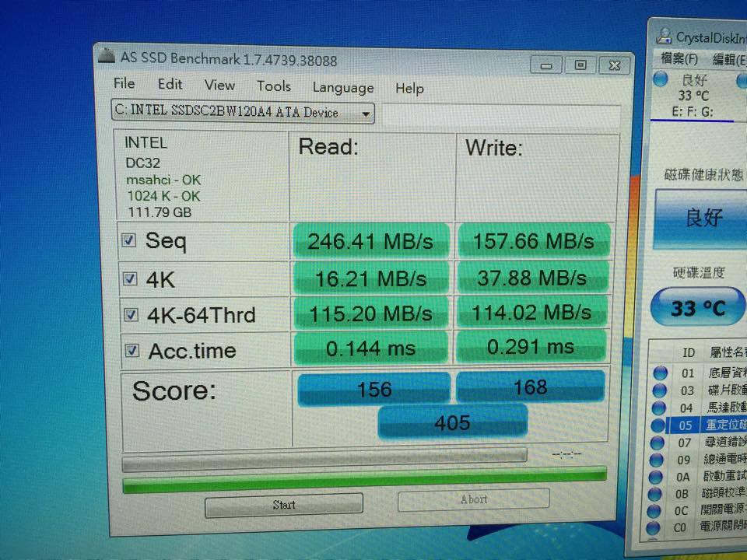Open the 編輯(E) menu in CrystalDiskInfo
This screenshot has width=747, height=560.
(729, 60)
